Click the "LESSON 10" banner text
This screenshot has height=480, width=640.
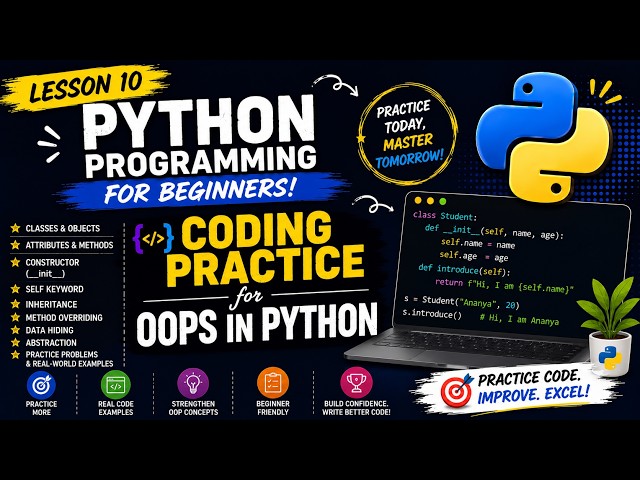point(86,87)
